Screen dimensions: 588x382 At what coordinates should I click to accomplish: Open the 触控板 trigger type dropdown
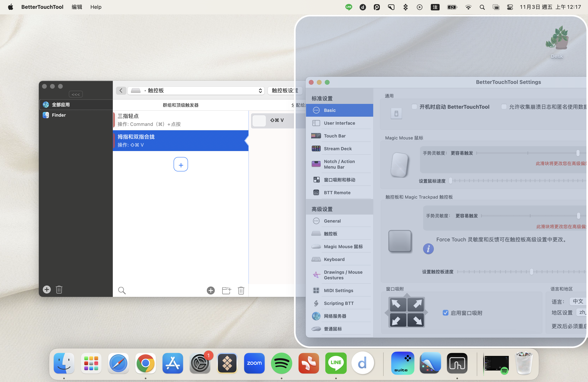tap(196, 91)
